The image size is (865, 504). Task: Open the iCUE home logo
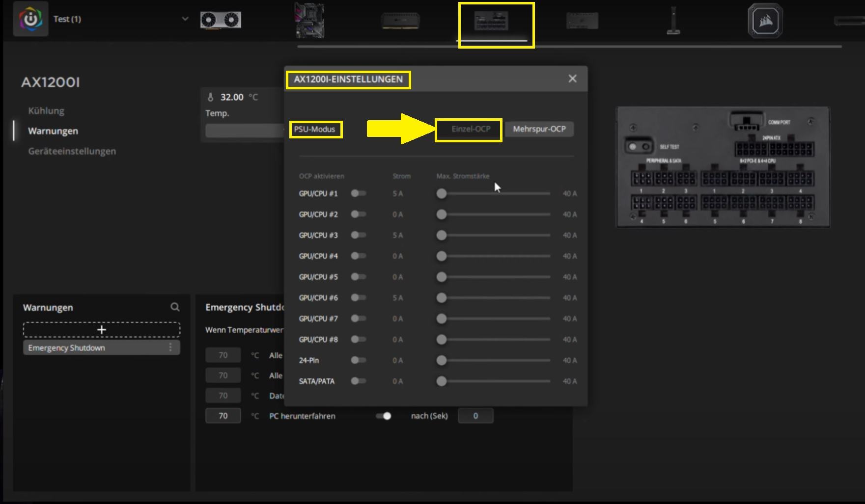[x=30, y=19]
